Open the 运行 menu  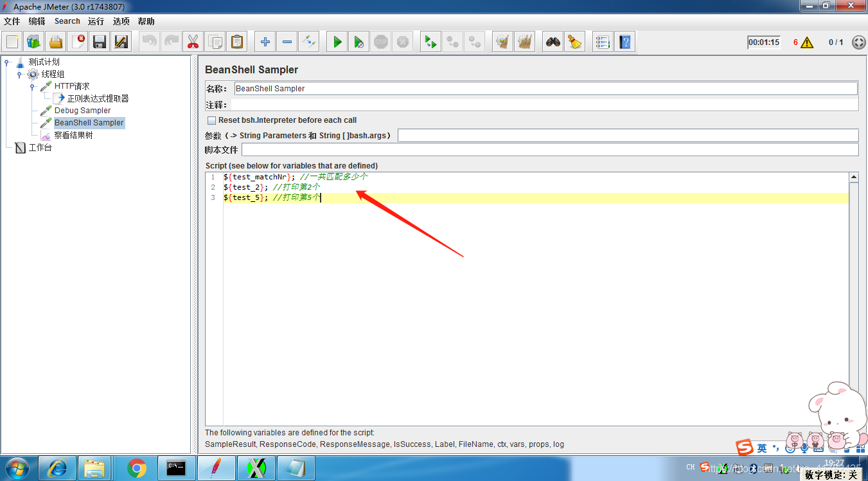click(x=96, y=21)
